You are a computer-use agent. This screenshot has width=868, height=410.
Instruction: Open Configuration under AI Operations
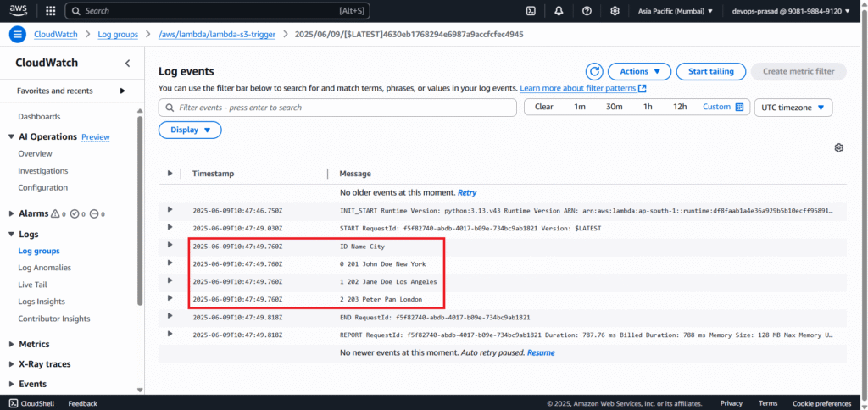click(x=42, y=187)
